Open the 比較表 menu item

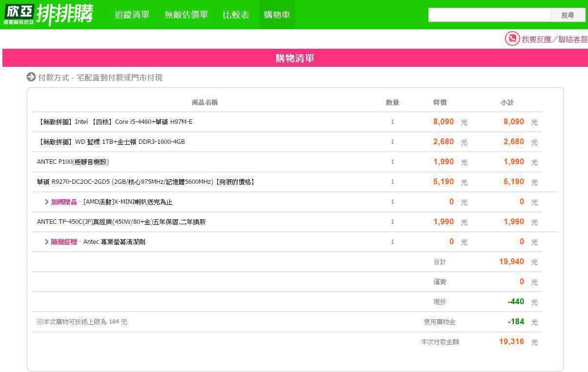click(236, 15)
